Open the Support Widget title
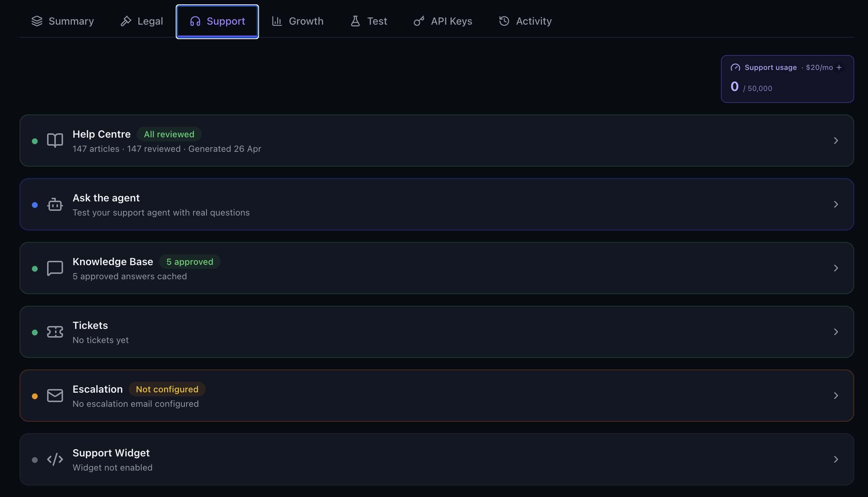868x497 pixels. pyautogui.click(x=111, y=453)
